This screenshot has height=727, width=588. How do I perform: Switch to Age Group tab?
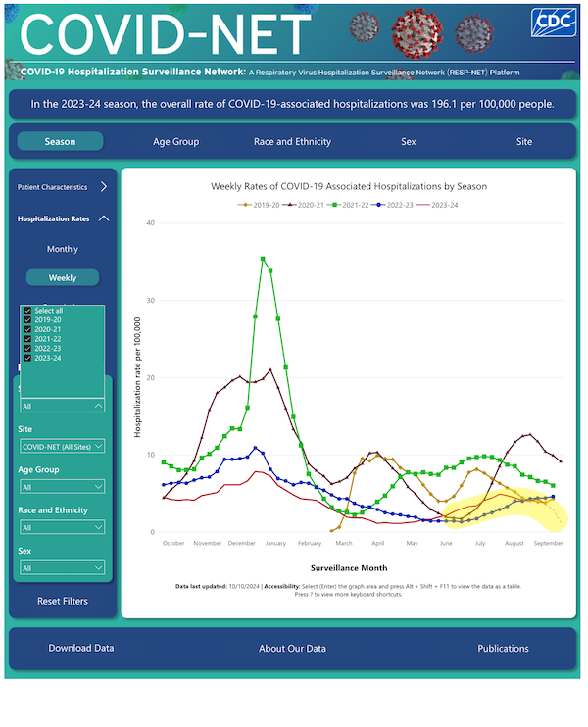tap(175, 141)
